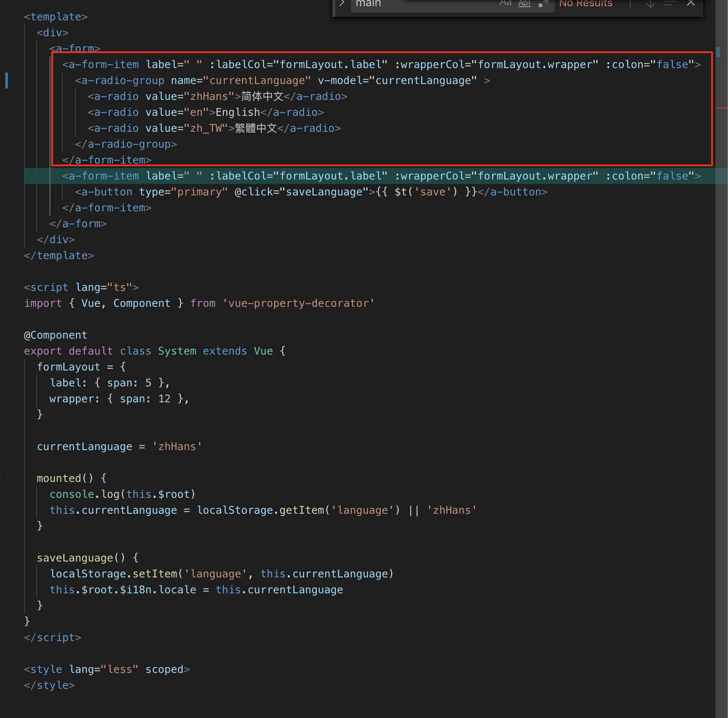Click the closing </a-form> tag
This screenshot has width=728, height=718.
pyautogui.click(x=78, y=224)
